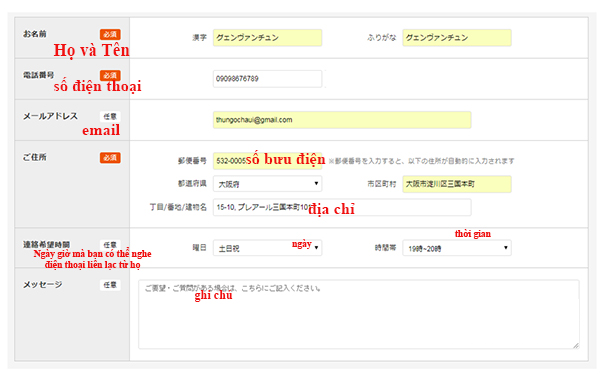Open the 曜日 day dropdown
This screenshot has height=377, width=600.
point(267,248)
